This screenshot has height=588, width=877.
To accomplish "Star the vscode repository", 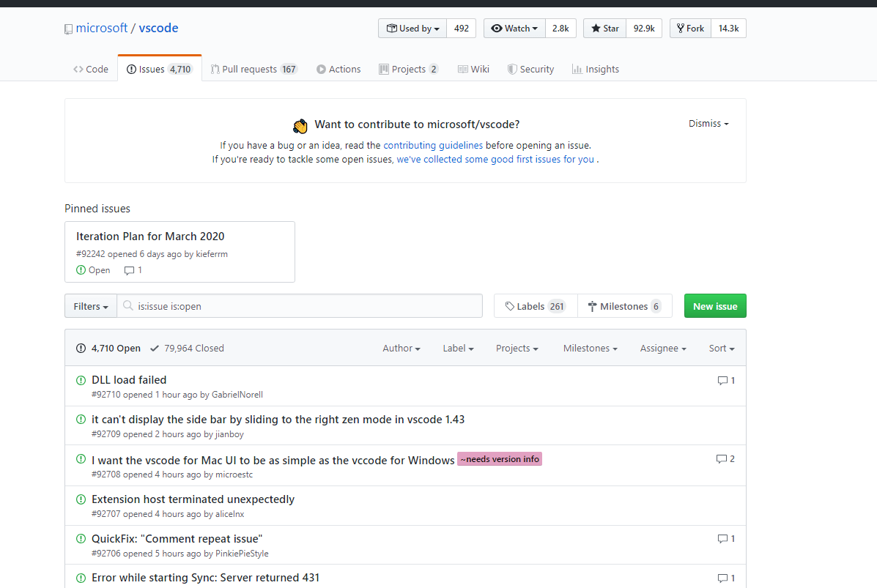I will (x=605, y=29).
